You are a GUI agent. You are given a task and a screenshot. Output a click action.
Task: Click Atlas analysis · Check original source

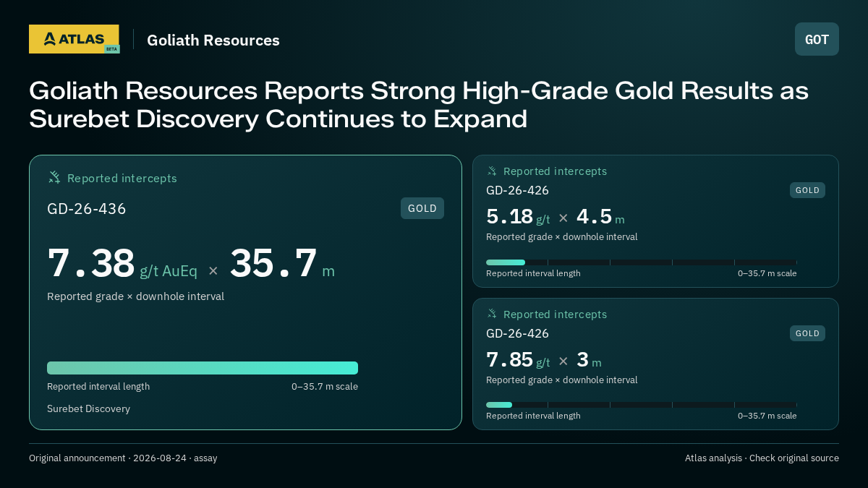point(762,458)
